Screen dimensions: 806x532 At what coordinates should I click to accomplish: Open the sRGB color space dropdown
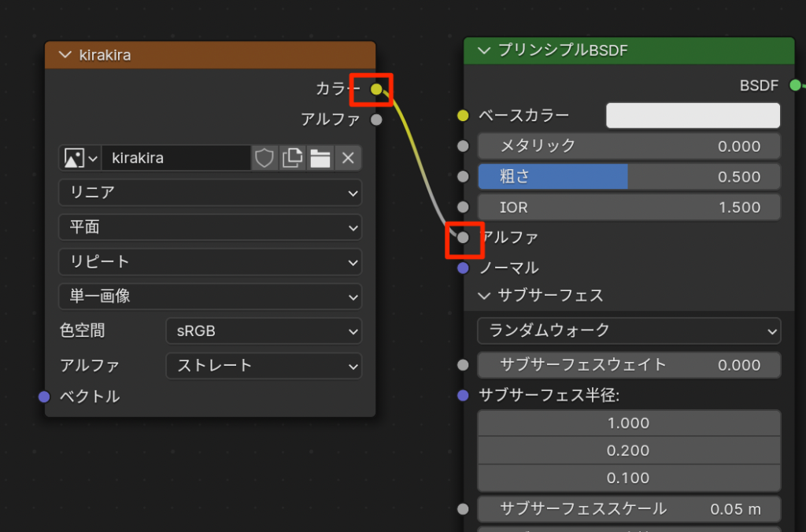(263, 331)
